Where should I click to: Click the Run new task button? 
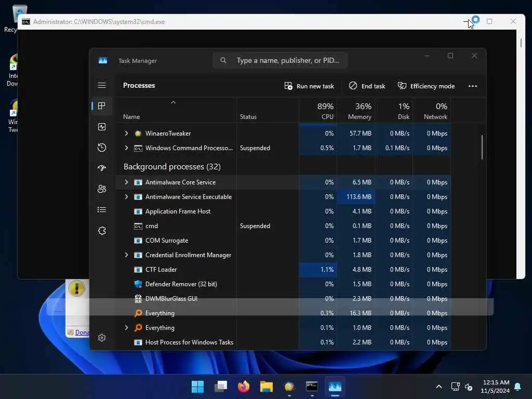pyautogui.click(x=309, y=86)
